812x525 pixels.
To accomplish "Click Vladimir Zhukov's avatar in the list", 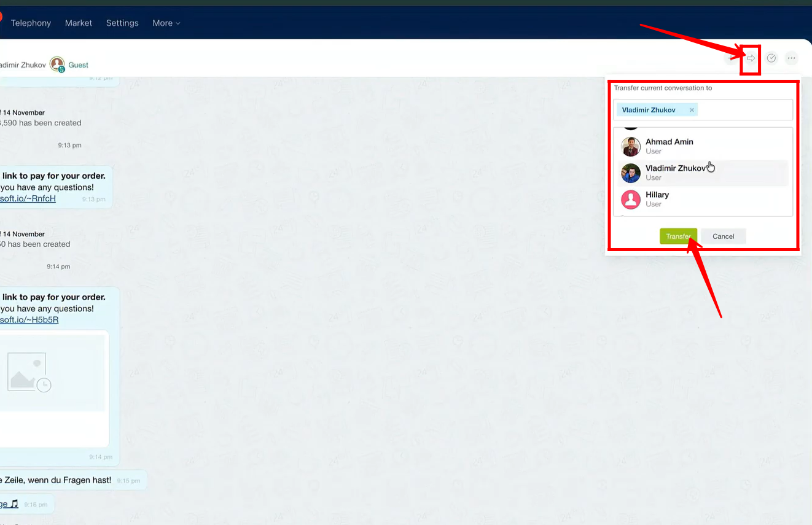I will point(631,173).
